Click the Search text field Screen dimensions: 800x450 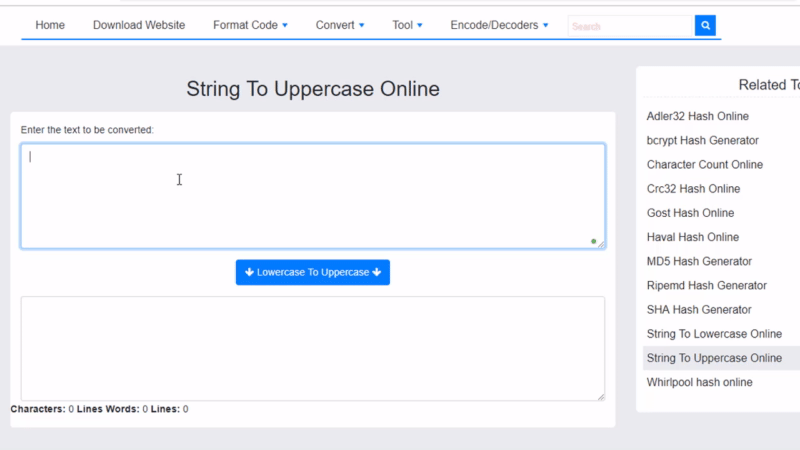(631, 26)
